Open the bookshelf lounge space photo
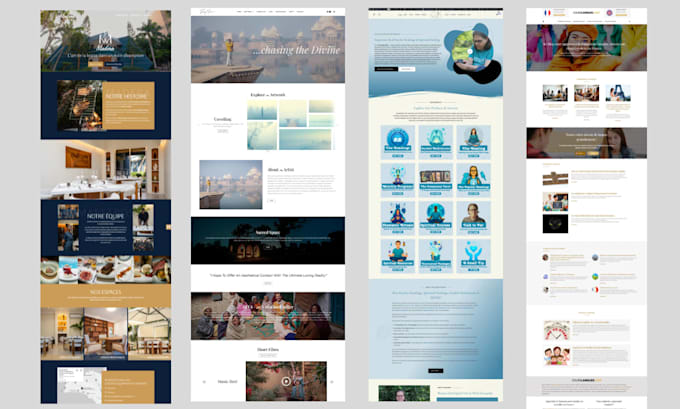The image size is (680, 409). [x=106, y=334]
